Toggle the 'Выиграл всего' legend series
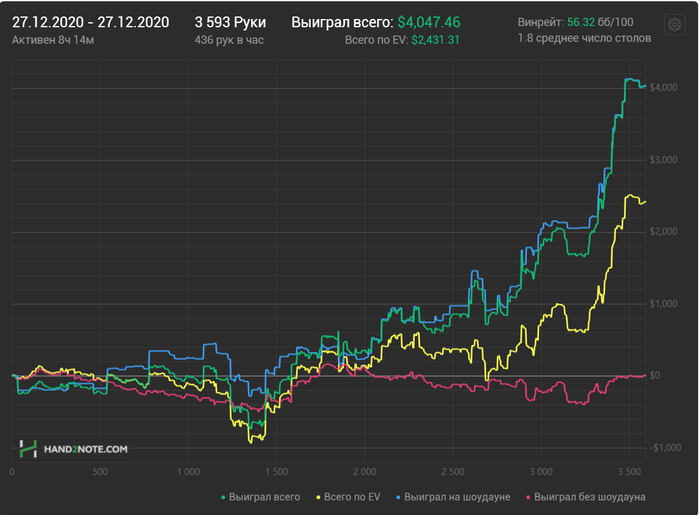700x515 pixels. tap(261, 497)
